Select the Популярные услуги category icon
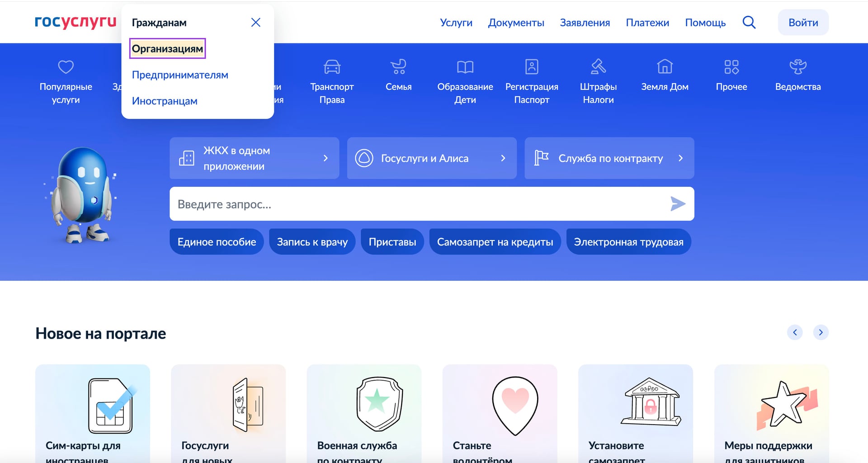 (x=66, y=67)
